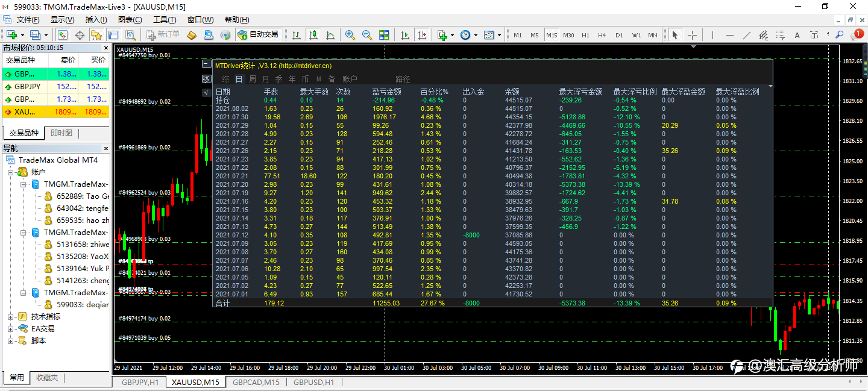This screenshot has width=868, height=391.
Task: Switch timeframe to M30
Action: click(x=568, y=35)
